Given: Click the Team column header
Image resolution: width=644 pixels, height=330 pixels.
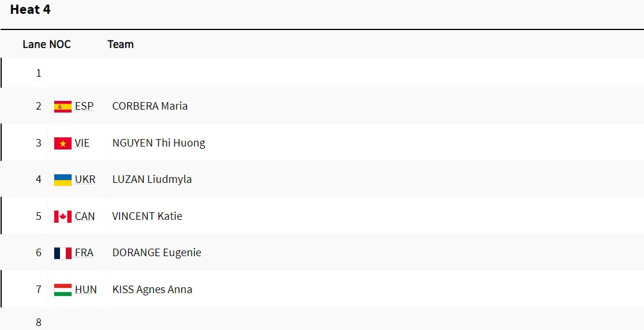Looking at the screenshot, I should (121, 44).
